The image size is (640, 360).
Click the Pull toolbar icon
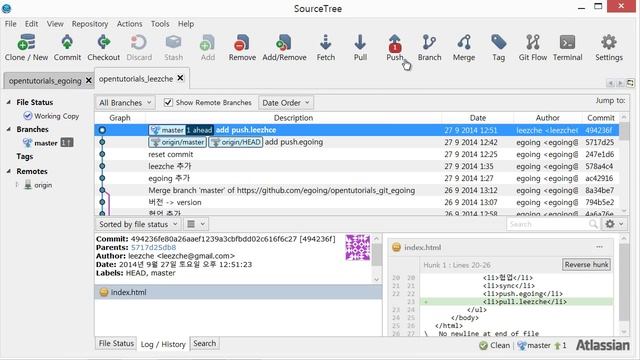pos(360,42)
